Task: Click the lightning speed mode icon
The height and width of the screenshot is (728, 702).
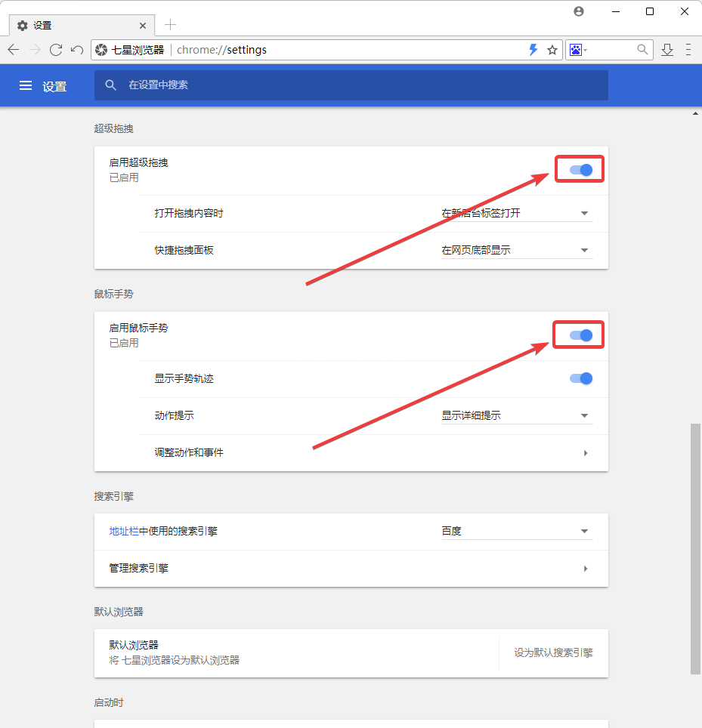Action: click(533, 50)
